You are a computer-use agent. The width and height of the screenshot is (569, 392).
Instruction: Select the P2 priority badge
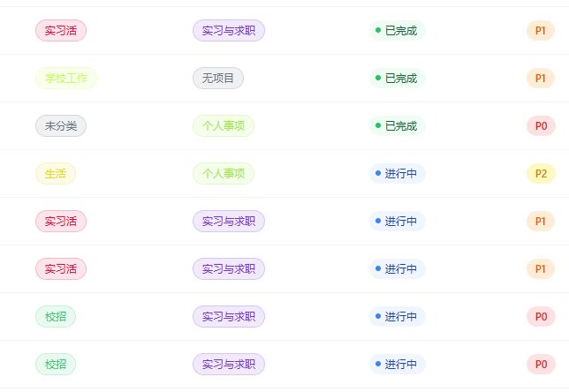click(541, 173)
